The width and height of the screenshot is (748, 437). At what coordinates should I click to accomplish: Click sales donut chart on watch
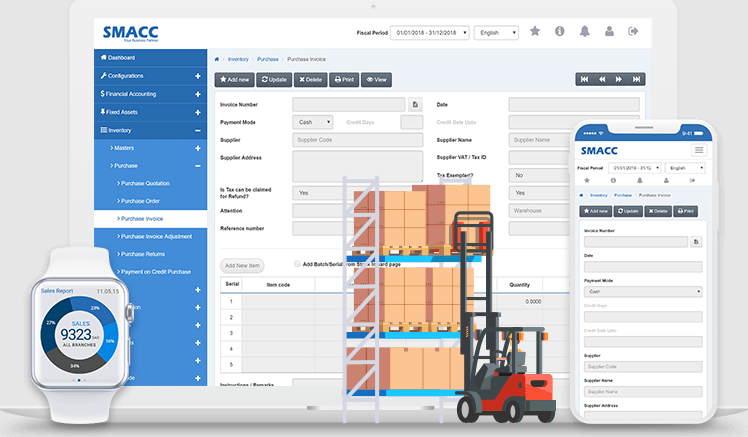[x=79, y=334]
